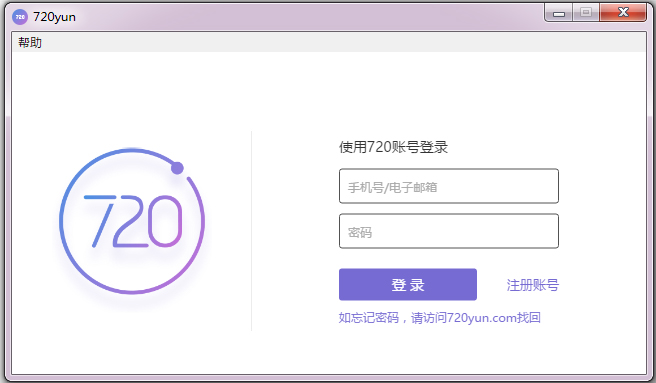Click the disabled maximize button
The height and width of the screenshot is (383, 656).
(586, 13)
